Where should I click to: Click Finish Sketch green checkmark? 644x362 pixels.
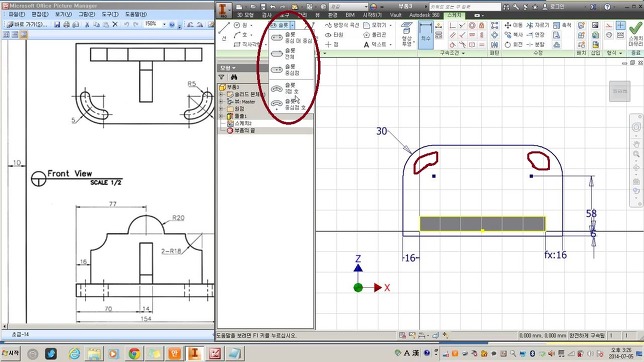point(635,33)
